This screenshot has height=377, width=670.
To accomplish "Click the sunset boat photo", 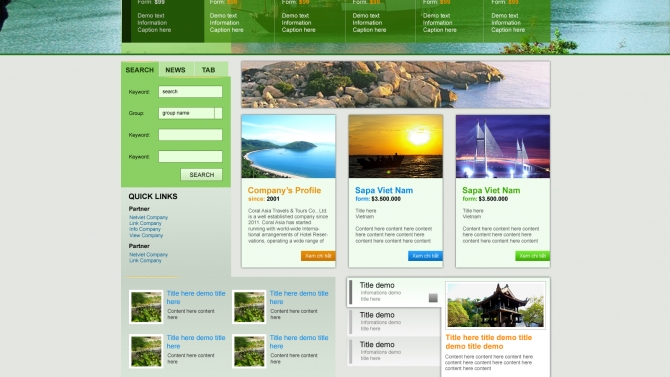I will point(396,146).
